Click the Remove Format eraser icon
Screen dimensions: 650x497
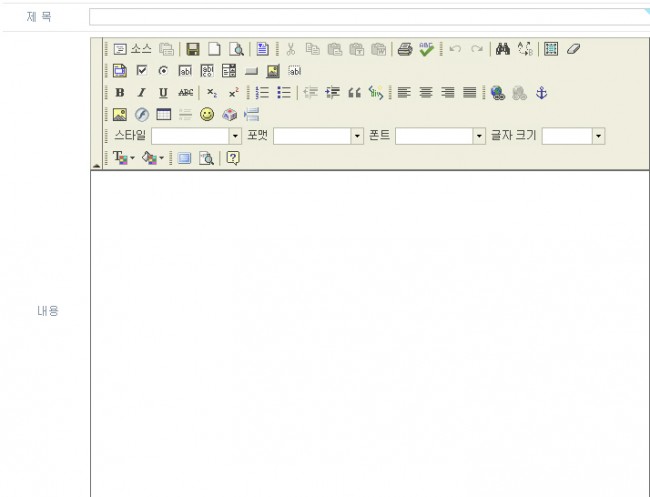[573, 49]
